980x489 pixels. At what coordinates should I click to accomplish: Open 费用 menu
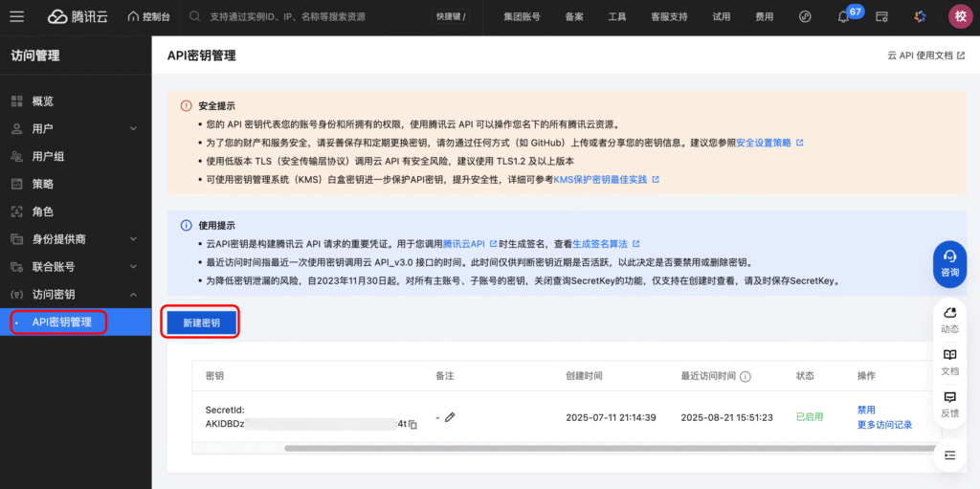[x=764, y=17]
